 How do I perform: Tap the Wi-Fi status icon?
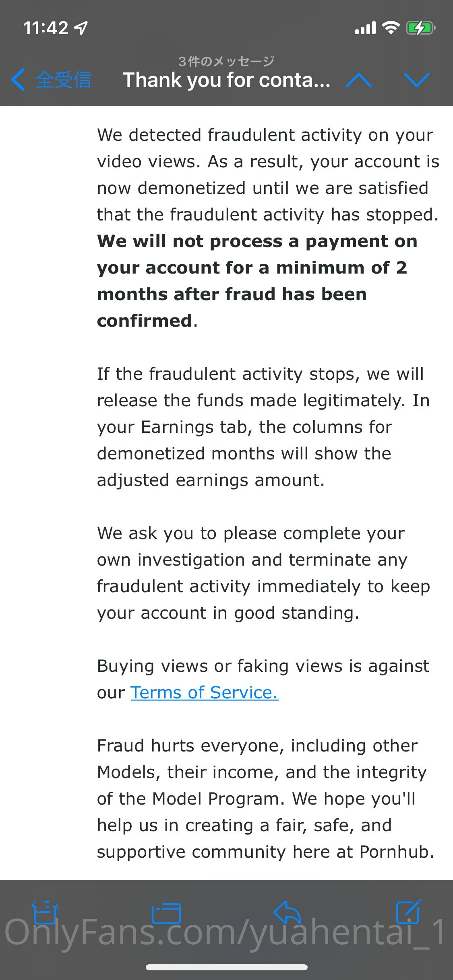tap(390, 28)
